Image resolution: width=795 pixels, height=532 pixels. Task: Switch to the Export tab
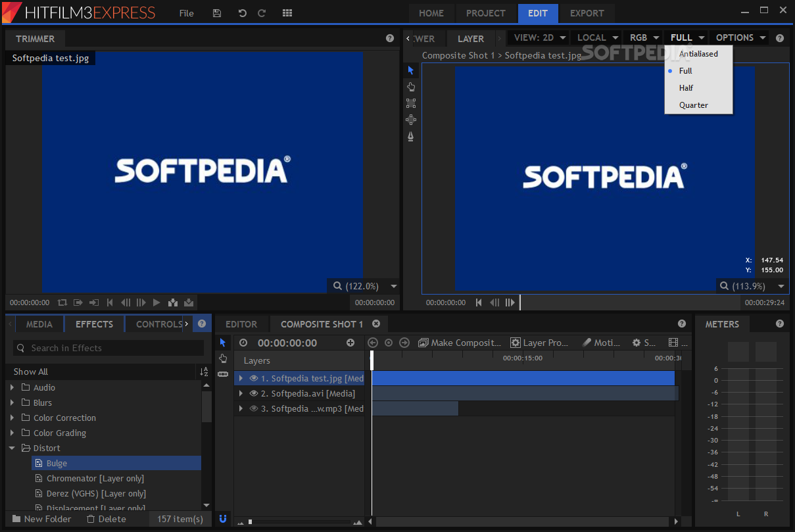[x=587, y=13]
